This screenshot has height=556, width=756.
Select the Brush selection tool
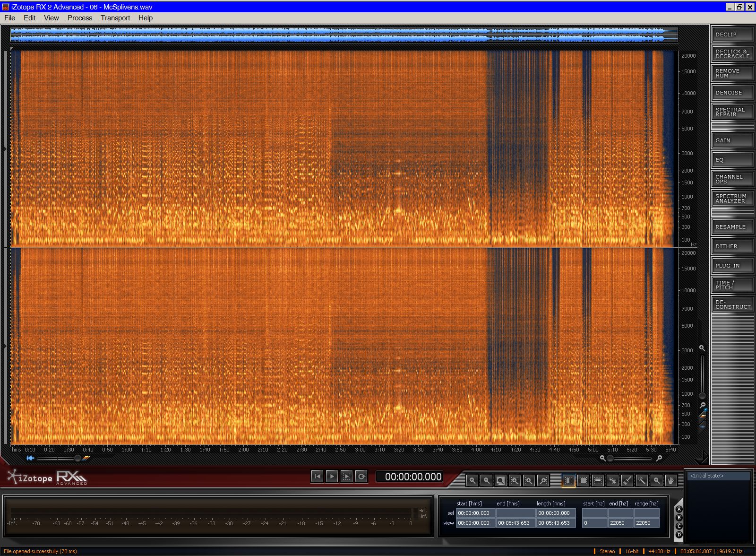(627, 481)
